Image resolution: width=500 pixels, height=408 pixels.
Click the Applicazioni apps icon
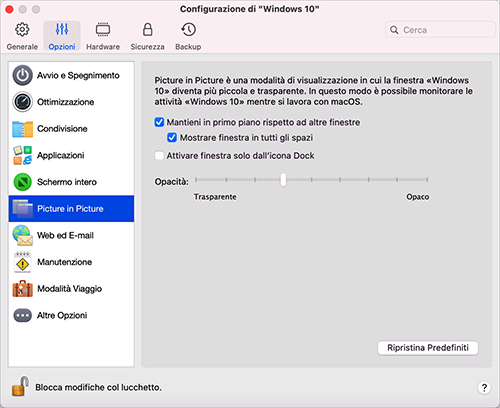point(22,155)
